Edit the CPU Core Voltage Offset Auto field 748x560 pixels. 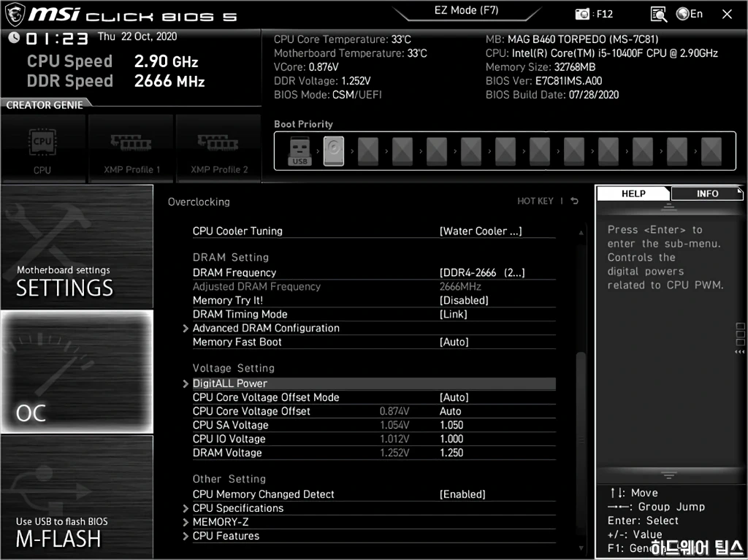click(450, 411)
